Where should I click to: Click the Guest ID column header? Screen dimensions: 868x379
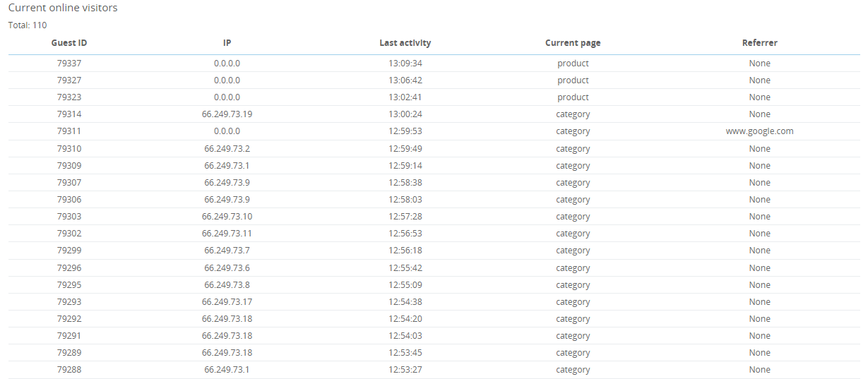pyautogui.click(x=69, y=43)
